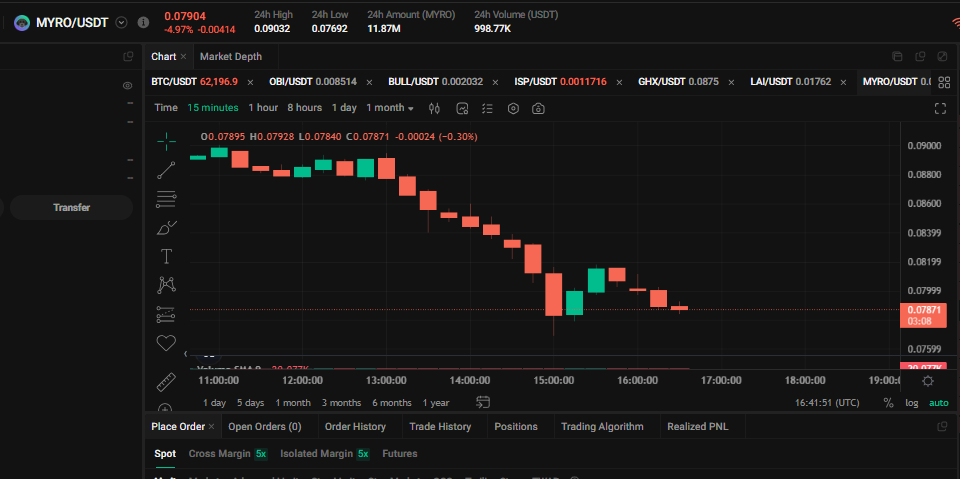Select the ruler measure tool

pyautogui.click(x=166, y=382)
